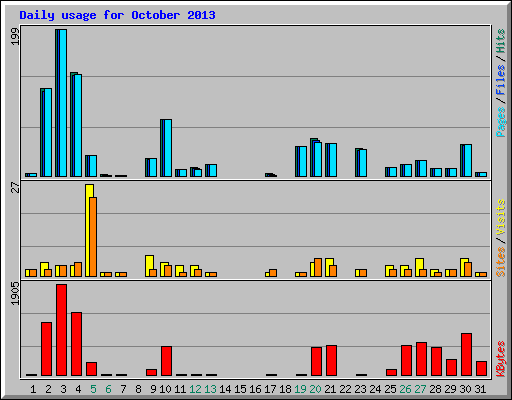The image size is (512, 400).
Task: Select the red KBytes bar for day 28
Action: coord(436,362)
